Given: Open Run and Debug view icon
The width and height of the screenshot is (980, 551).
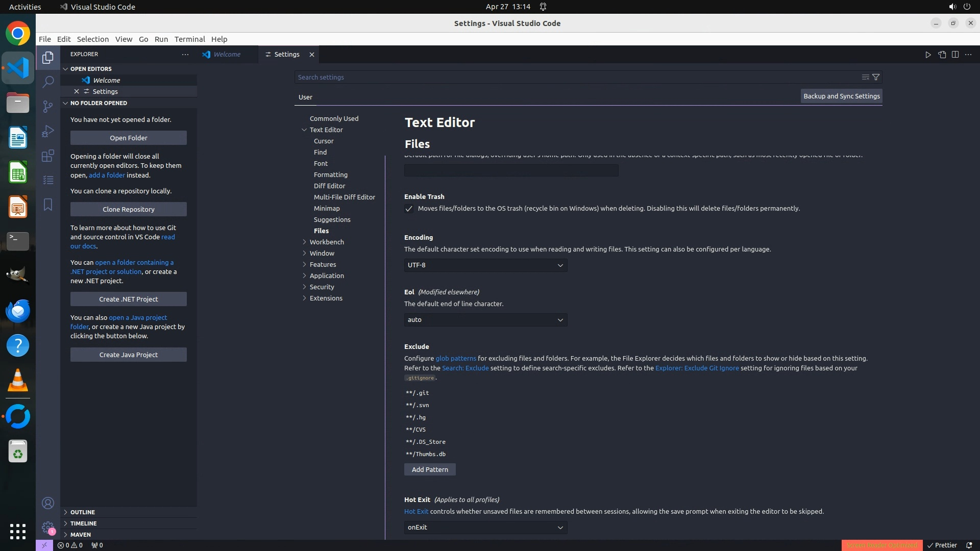Looking at the screenshot, I should (x=47, y=131).
